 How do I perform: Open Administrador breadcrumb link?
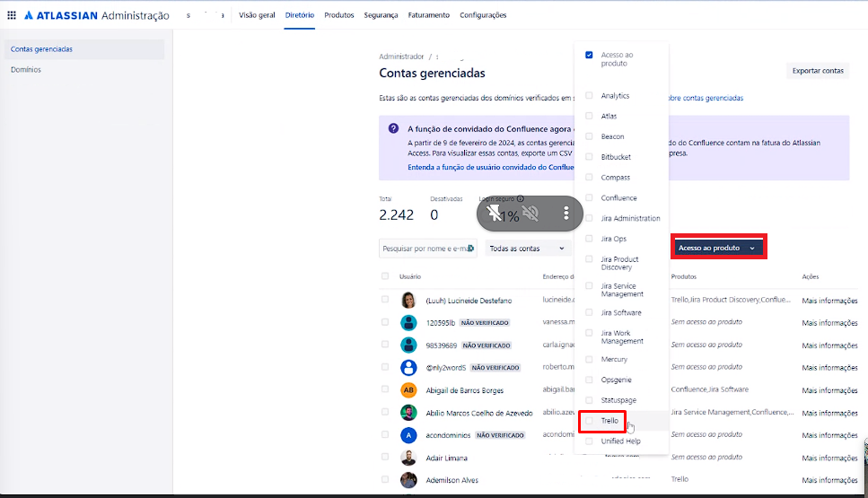(401, 57)
